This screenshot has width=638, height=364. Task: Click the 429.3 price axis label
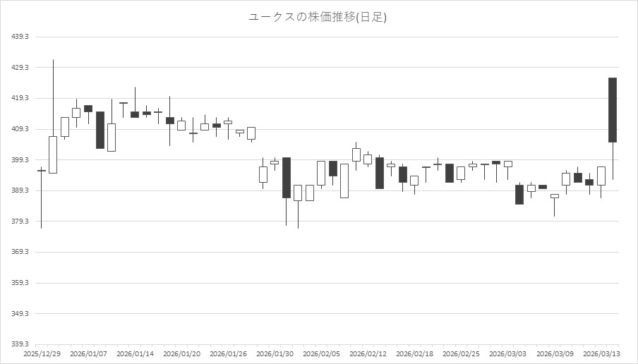(x=20, y=68)
